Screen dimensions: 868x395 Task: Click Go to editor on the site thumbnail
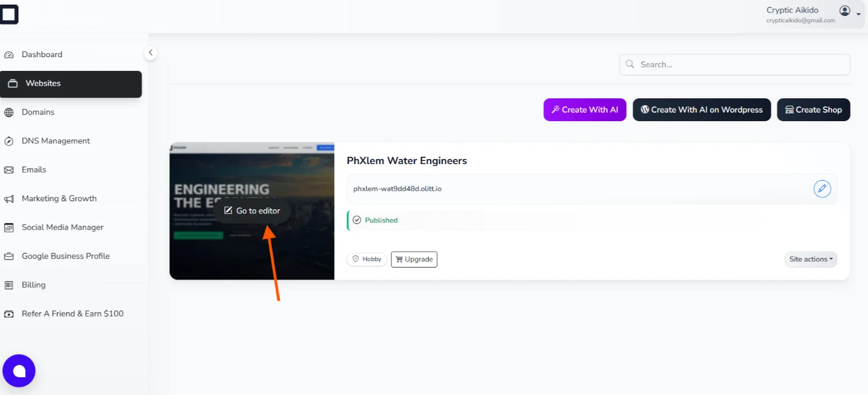coord(252,210)
